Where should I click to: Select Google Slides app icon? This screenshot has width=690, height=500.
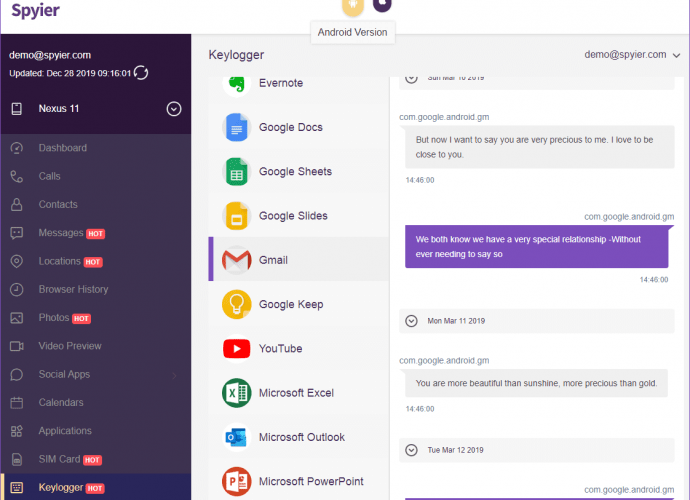(237, 216)
